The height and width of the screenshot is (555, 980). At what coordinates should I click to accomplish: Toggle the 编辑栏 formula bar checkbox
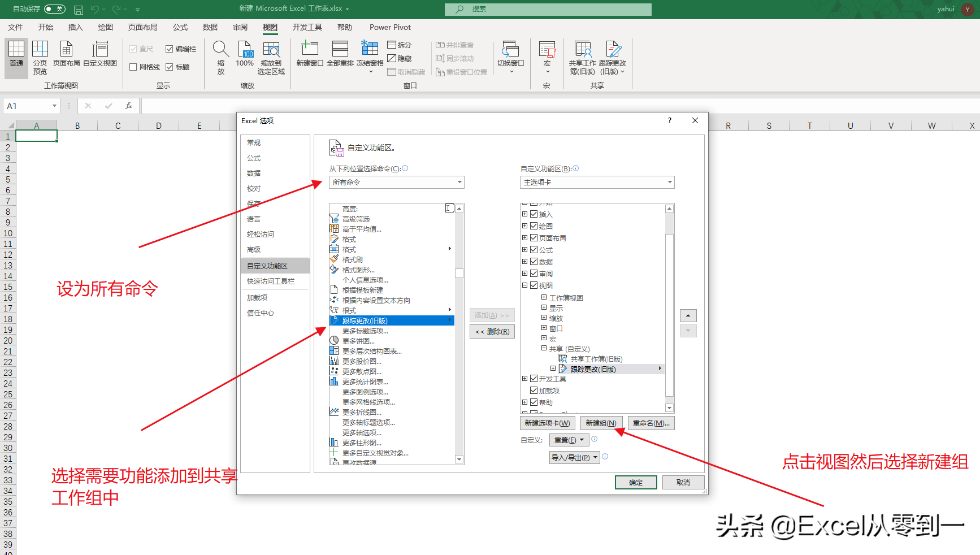tap(169, 49)
